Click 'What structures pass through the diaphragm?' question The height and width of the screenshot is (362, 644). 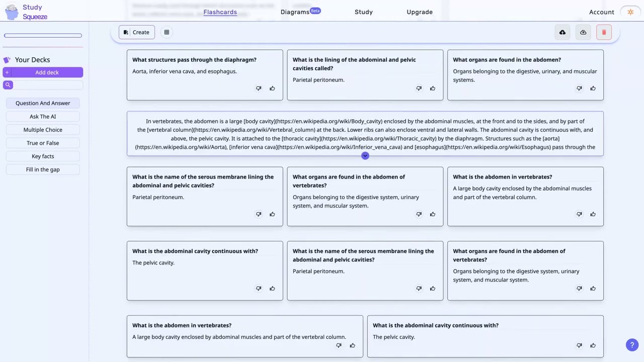[x=194, y=60]
